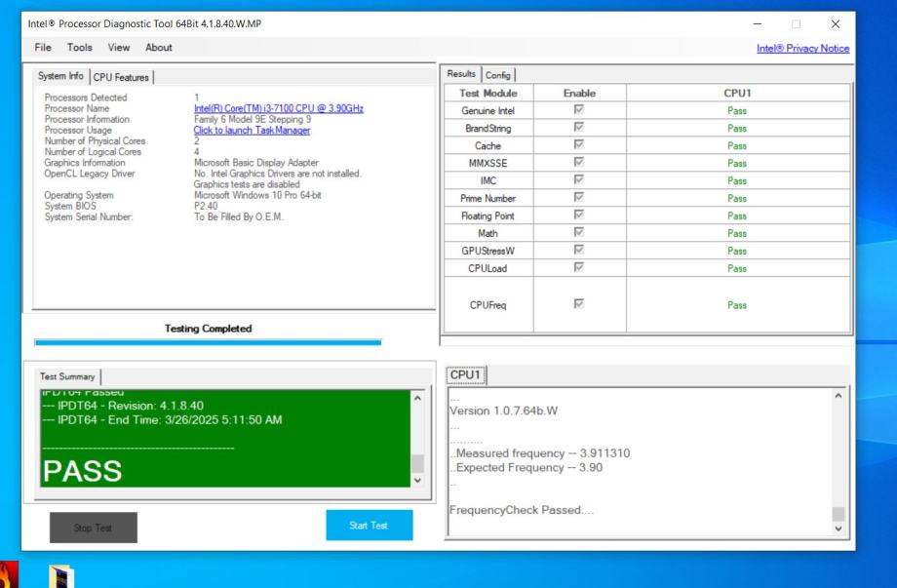Click the Test Module column header
Viewport: 897px width, 588px height.
point(488,94)
